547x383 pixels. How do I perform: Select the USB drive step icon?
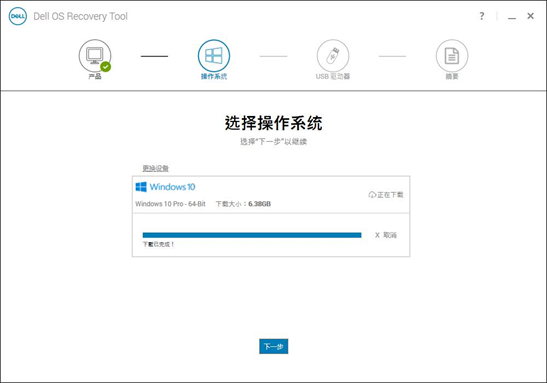333,56
